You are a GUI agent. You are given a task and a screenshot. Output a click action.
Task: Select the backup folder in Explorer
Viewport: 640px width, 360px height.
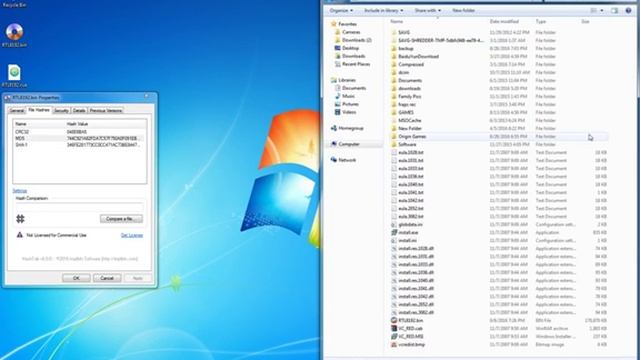406,48
